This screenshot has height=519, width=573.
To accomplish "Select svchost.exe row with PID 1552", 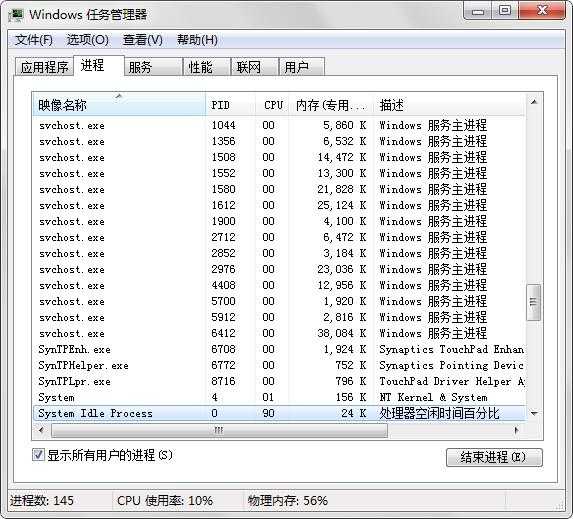I will pyautogui.click(x=280, y=173).
